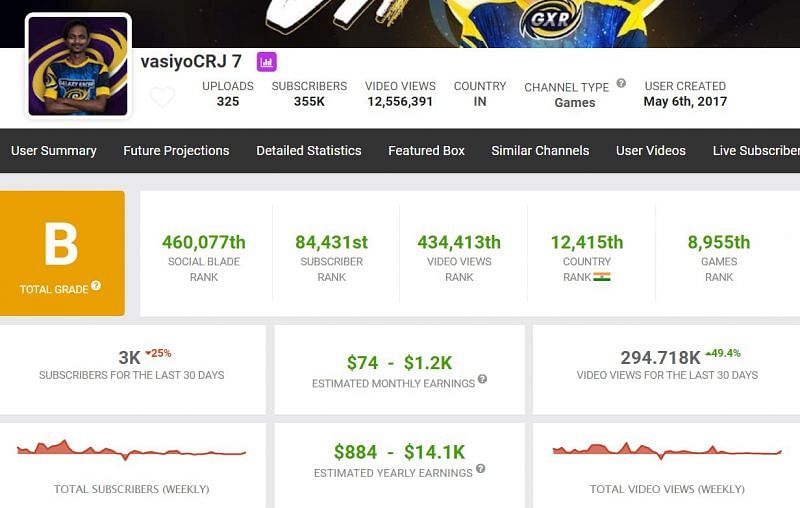Screen dimensions: 800x508
Task: Click the India flag icon by Country Rank
Action: click(601, 277)
